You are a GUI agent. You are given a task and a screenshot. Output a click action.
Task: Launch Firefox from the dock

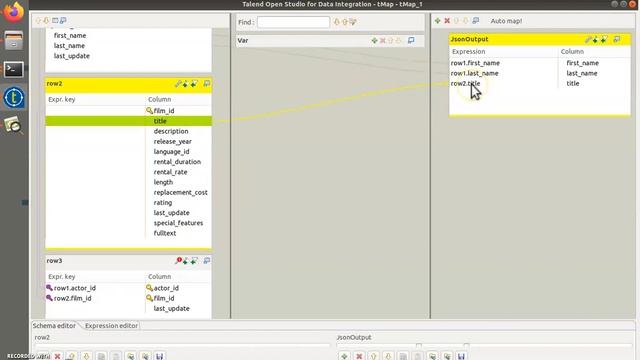coord(14,12)
